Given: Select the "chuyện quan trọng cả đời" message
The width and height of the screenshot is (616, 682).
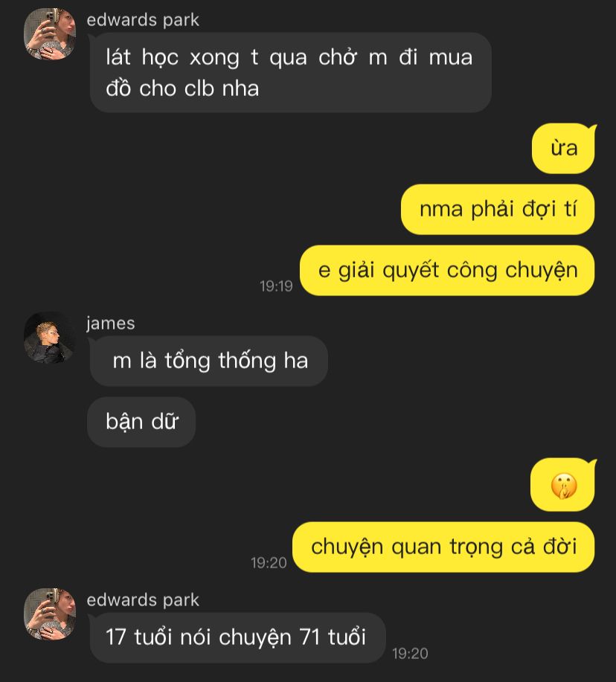Looking at the screenshot, I should (x=443, y=547).
